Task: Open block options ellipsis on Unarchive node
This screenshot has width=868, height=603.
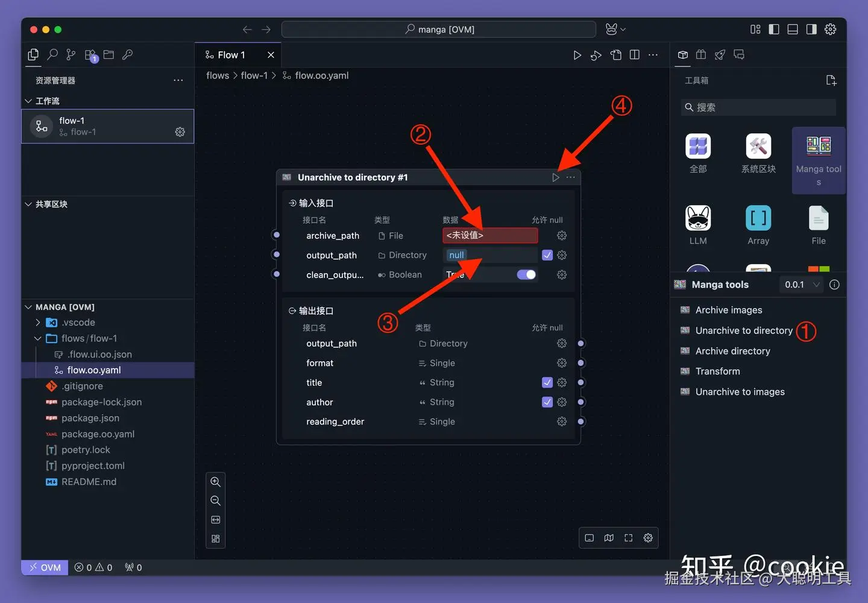Action: point(570,177)
